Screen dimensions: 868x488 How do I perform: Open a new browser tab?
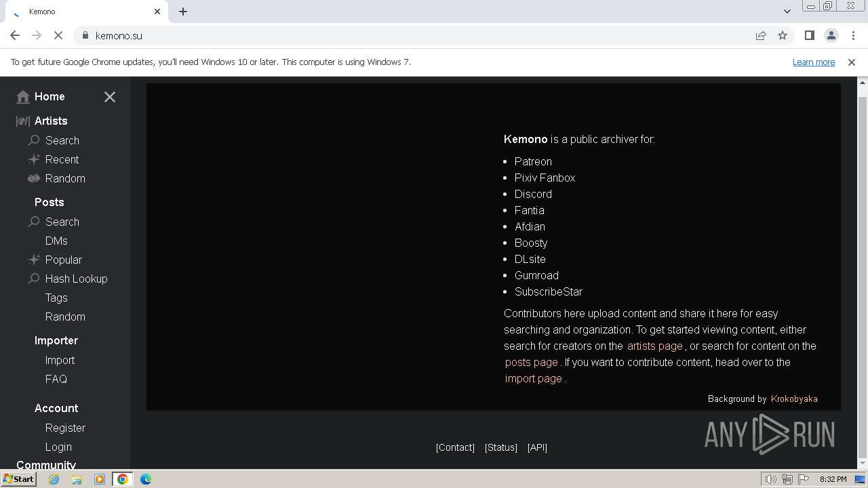tap(183, 12)
